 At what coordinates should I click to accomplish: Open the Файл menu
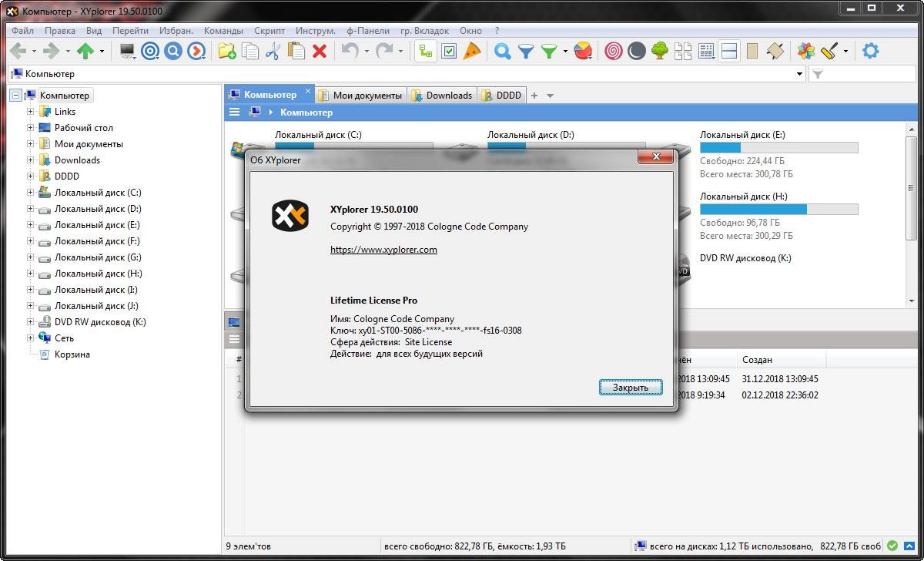(23, 31)
